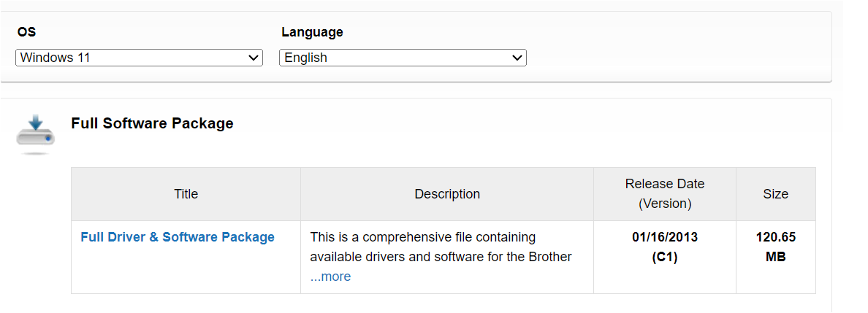Click the download drive icon
Viewport: 868px width, 313px height.
[x=35, y=134]
